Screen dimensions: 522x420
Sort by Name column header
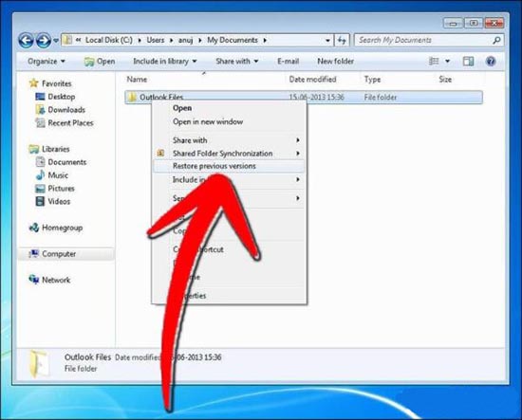click(x=137, y=79)
